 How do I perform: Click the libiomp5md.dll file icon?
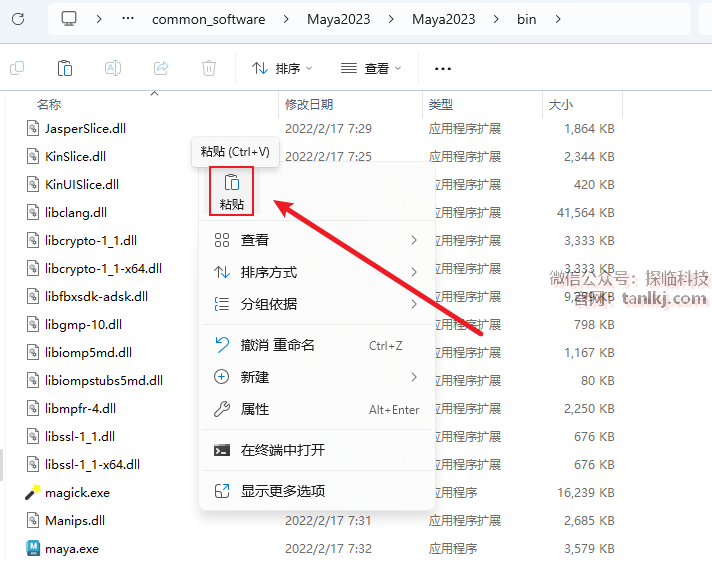click(x=33, y=352)
